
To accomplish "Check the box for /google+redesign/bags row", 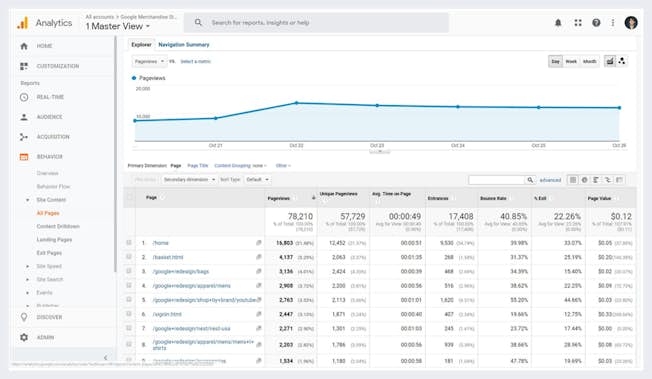I will (129, 271).
